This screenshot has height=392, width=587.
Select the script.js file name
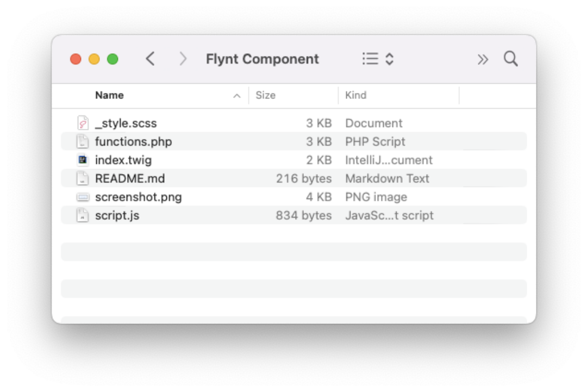(117, 216)
